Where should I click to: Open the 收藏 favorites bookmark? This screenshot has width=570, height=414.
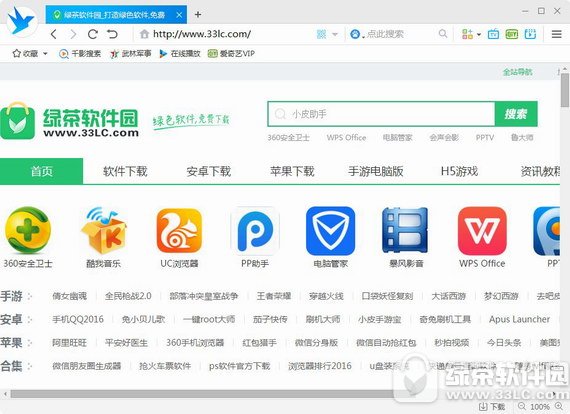tap(25, 54)
